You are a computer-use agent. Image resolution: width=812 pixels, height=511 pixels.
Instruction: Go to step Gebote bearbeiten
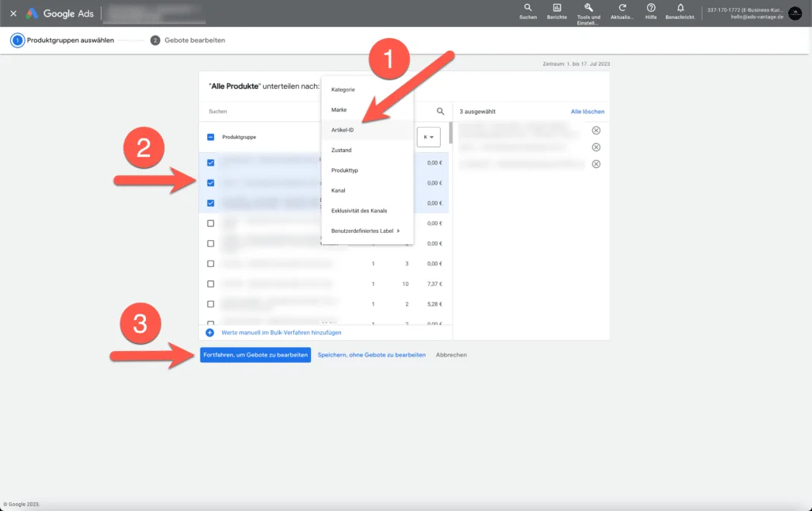(x=188, y=40)
